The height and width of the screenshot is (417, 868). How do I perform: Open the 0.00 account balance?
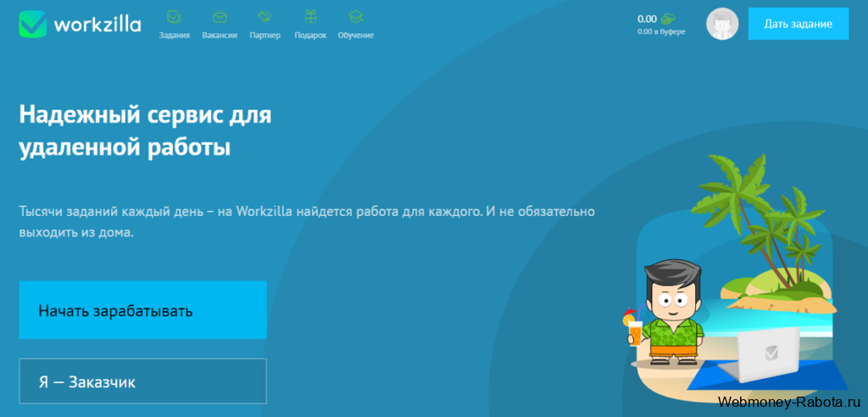coord(647,19)
